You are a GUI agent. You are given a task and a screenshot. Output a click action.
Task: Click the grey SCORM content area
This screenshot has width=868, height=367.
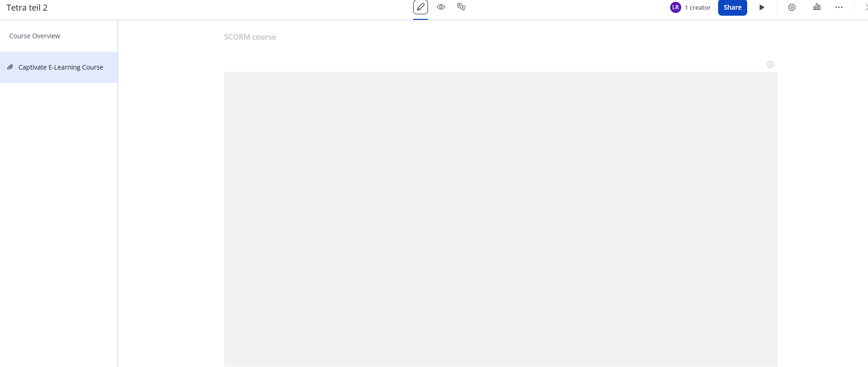(x=500, y=219)
